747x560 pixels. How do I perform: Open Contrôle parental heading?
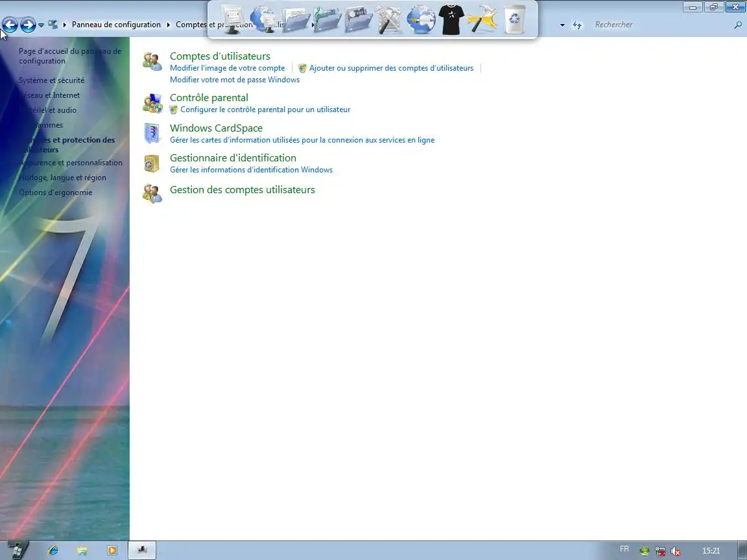[x=209, y=98]
